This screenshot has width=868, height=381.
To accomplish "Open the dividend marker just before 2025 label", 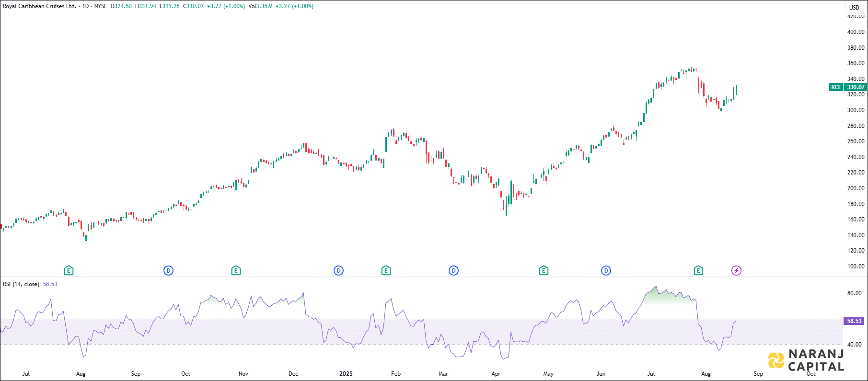I will (x=338, y=271).
